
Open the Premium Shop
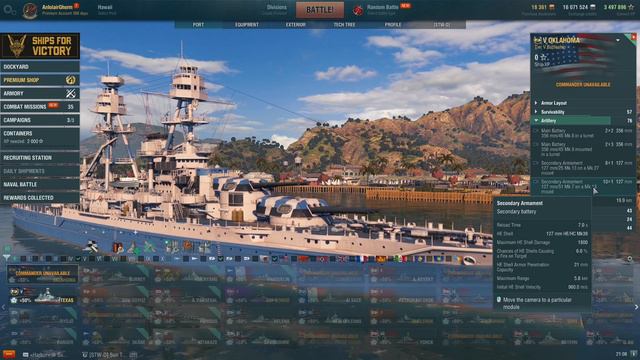40,80
